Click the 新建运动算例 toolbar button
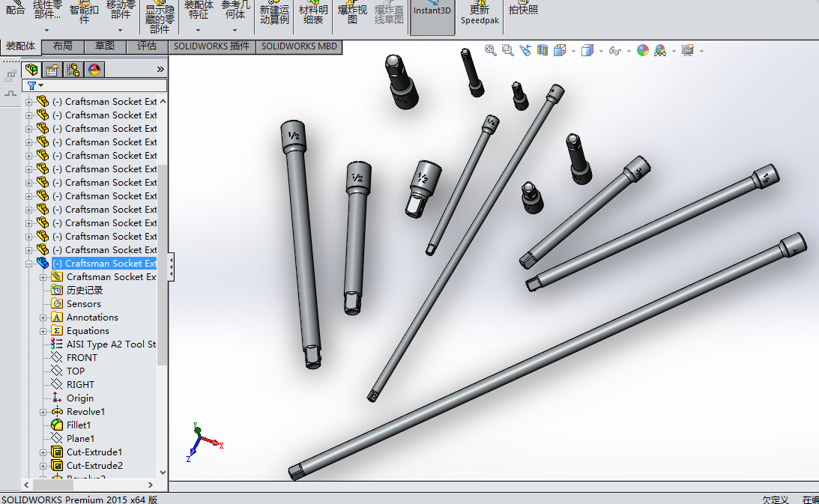 click(274, 13)
